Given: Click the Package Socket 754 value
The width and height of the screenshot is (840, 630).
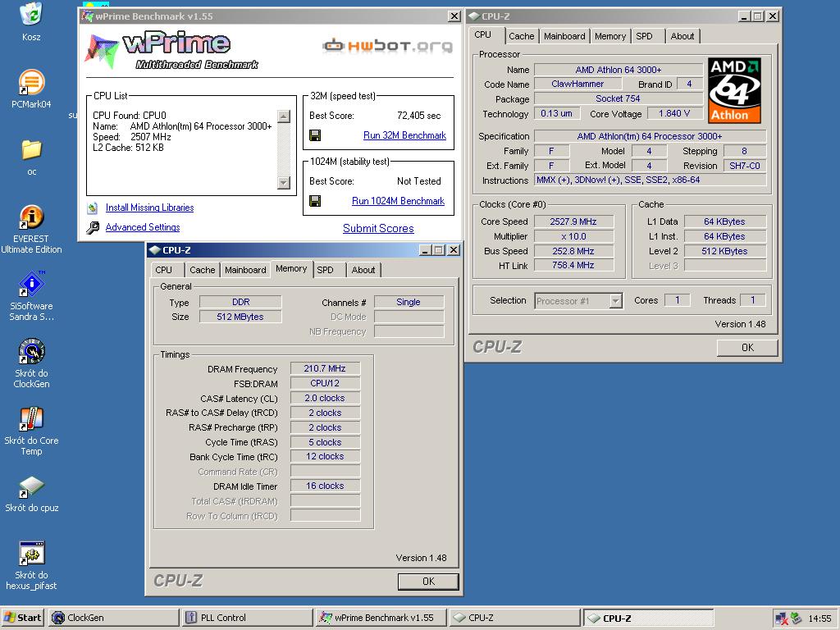Looking at the screenshot, I should click(618, 98).
